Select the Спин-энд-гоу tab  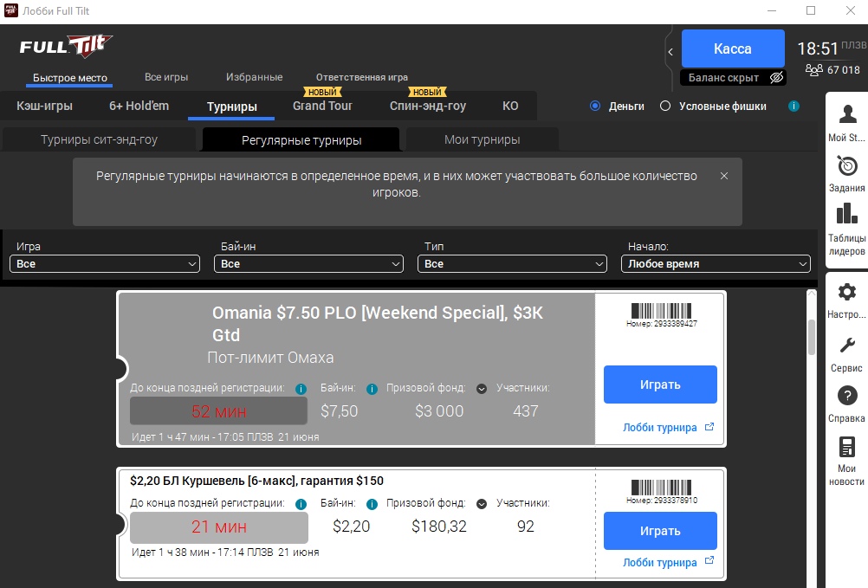[427, 106]
